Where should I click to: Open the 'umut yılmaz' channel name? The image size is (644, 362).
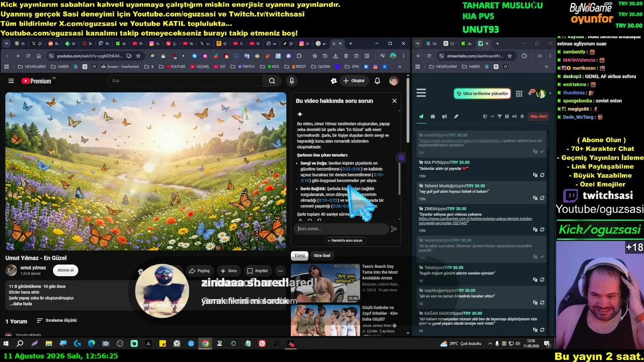(x=33, y=268)
